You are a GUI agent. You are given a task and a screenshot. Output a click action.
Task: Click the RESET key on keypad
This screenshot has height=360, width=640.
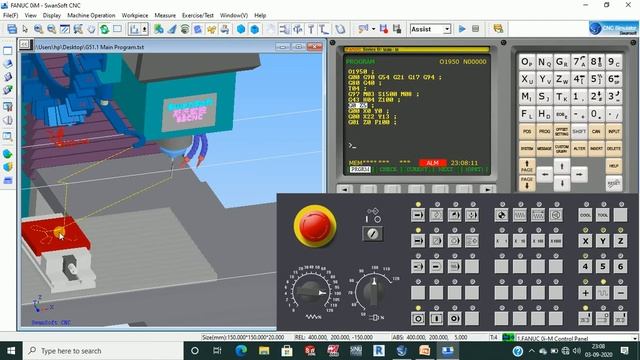pyautogui.click(x=613, y=183)
